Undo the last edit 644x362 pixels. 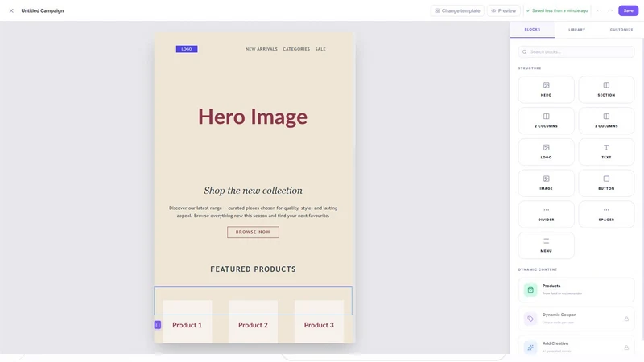pyautogui.click(x=599, y=10)
